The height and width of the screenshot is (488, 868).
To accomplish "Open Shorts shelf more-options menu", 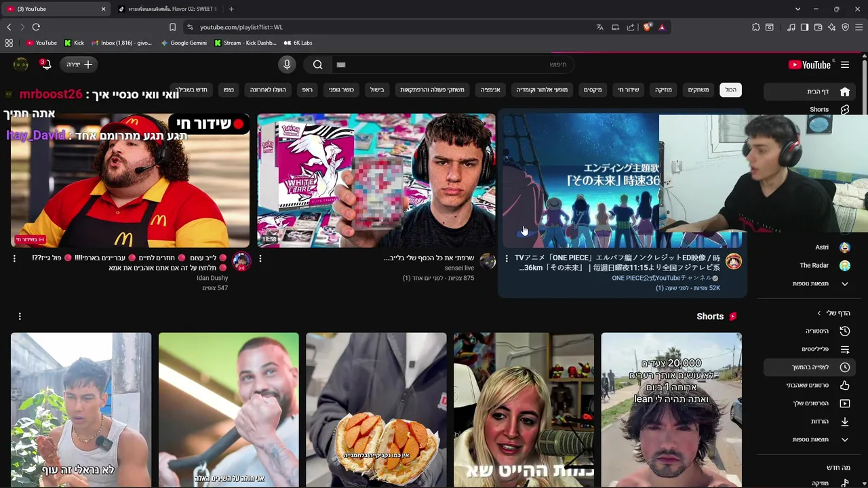I will click(20, 317).
